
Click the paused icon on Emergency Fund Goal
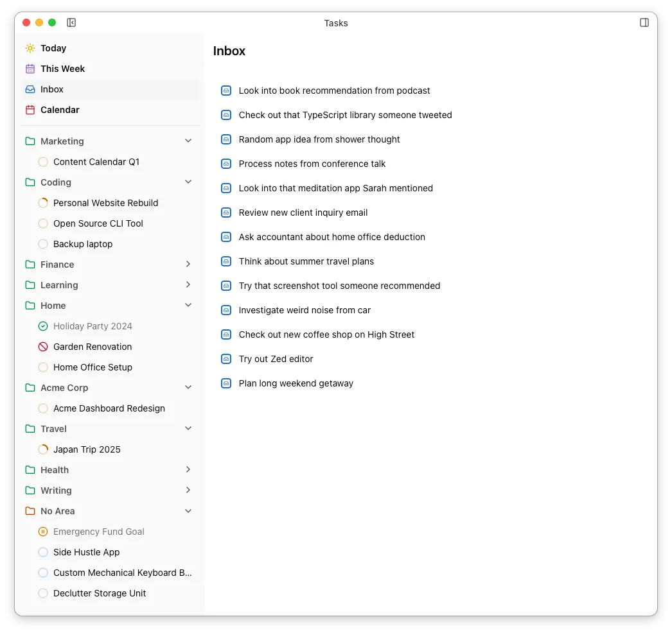click(x=42, y=531)
